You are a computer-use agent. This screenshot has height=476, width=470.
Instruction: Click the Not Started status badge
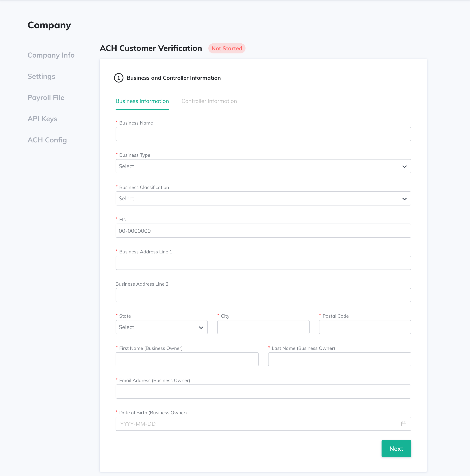tap(227, 48)
